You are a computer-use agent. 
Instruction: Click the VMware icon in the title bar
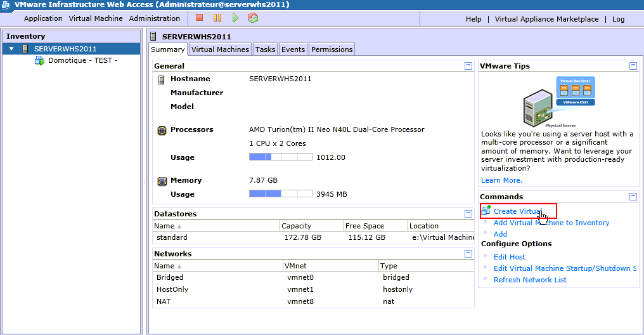[x=6, y=5]
